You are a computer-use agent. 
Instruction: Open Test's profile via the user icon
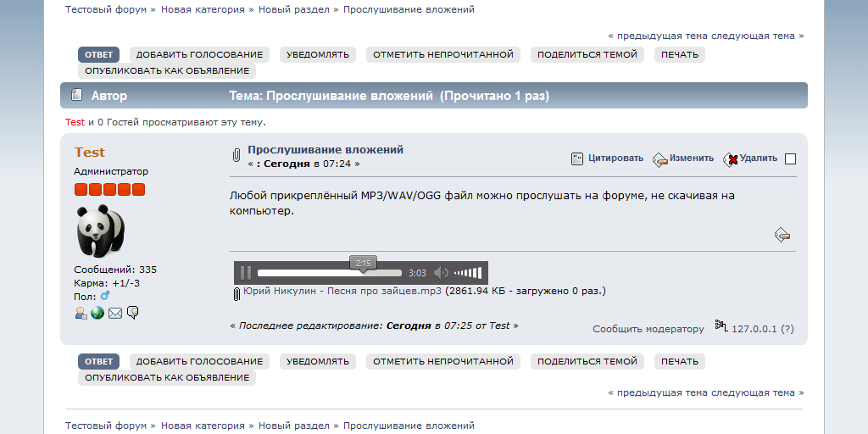pyautogui.click(x=81, y=314)
